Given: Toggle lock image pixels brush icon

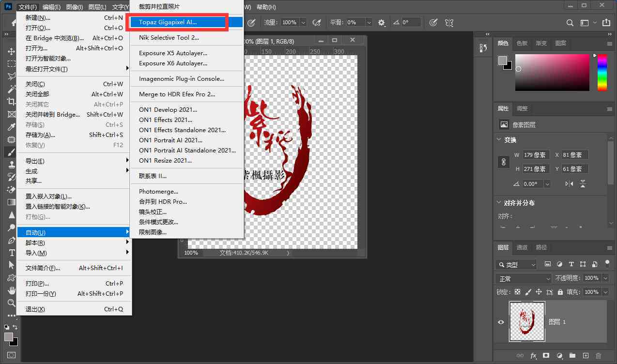Looking at the screenshot, I should click(x=528, y=292).
